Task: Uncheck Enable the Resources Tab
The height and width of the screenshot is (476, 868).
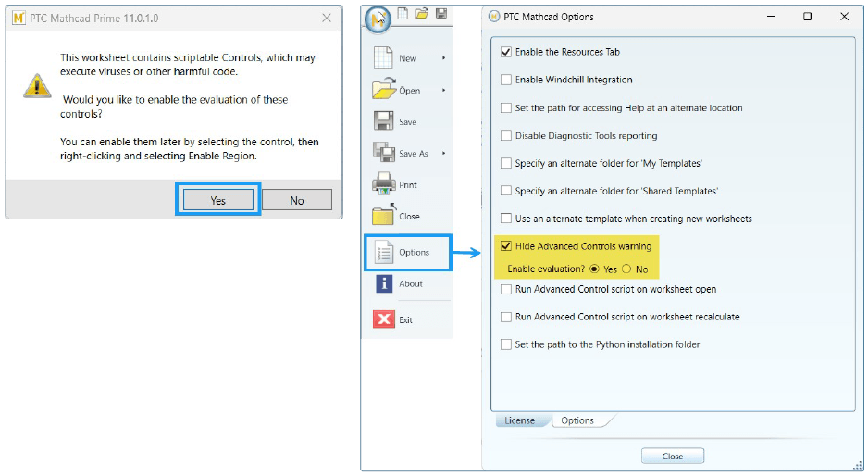Action: [x=505, y=52]
